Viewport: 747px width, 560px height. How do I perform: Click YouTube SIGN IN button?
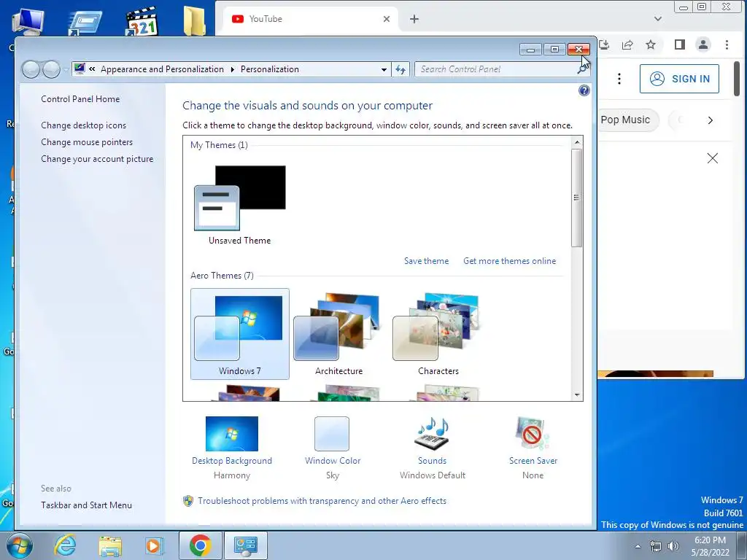click(x=679, y=79)
